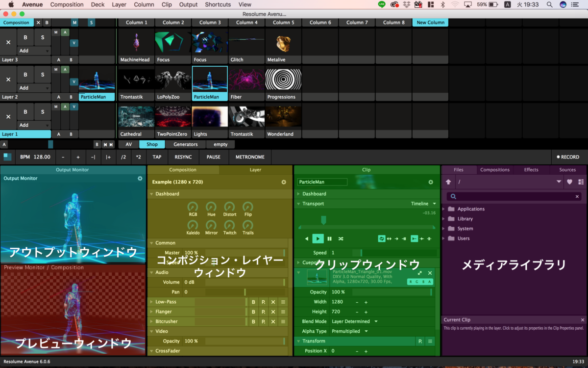Toggle Bypass on Layer 2

tap(25, 75)
